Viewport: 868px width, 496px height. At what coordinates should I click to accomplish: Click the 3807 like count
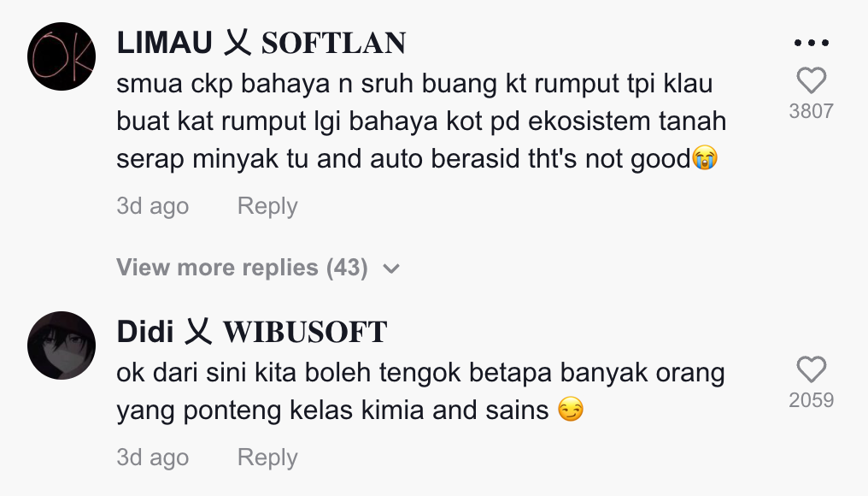click(811, 111)
